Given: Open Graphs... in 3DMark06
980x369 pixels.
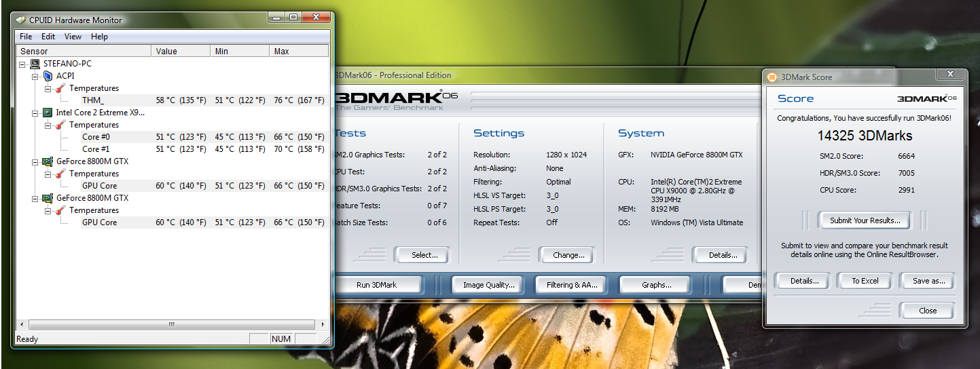Looking at the screenshot, I should 656,285.
